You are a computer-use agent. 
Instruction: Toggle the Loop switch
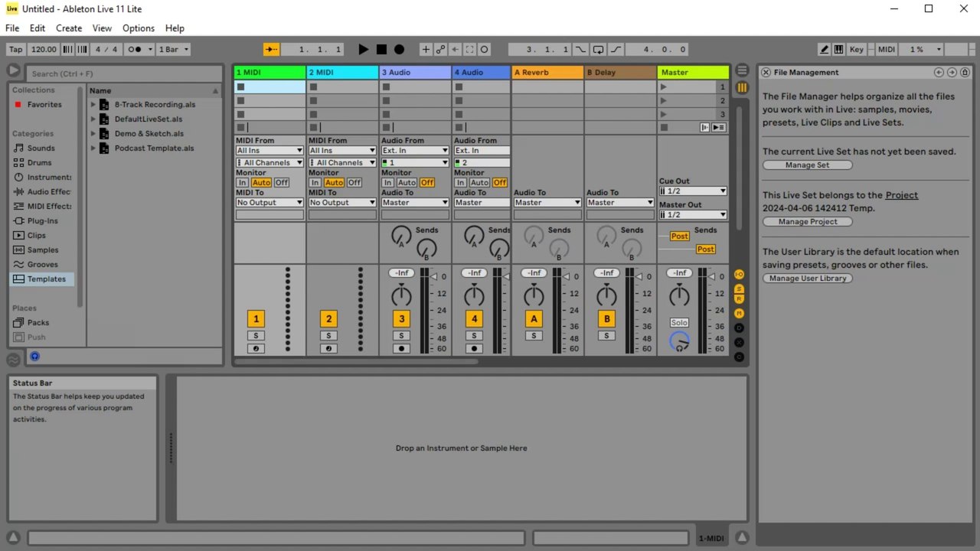(x=598, y=49)
